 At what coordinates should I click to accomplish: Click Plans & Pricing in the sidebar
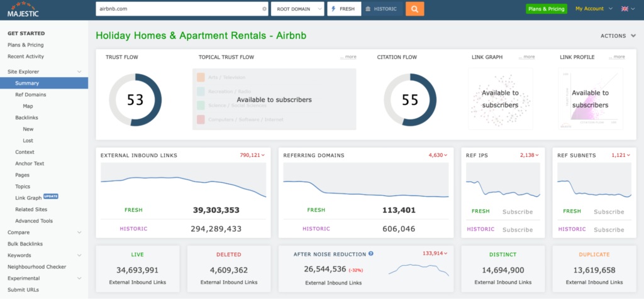coord(25,45)
